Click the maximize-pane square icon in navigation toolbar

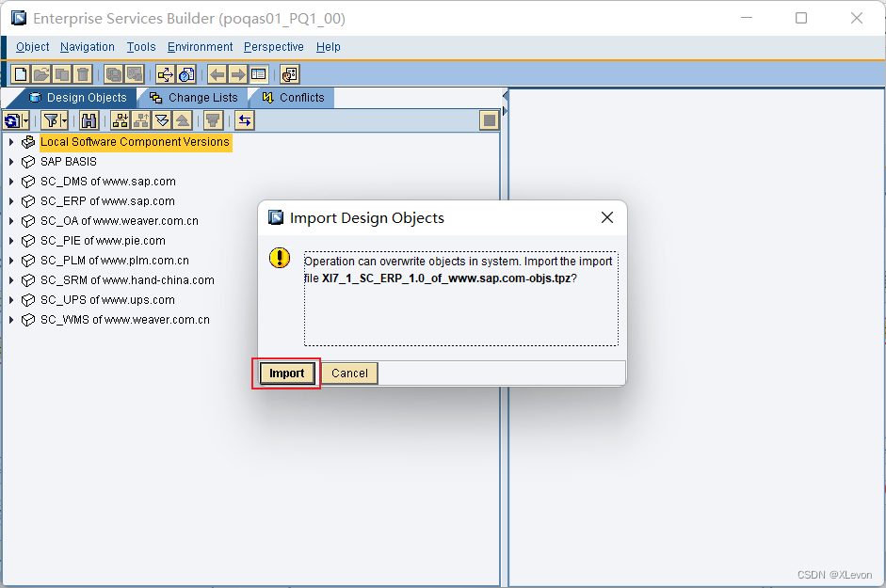pos(490,120)
